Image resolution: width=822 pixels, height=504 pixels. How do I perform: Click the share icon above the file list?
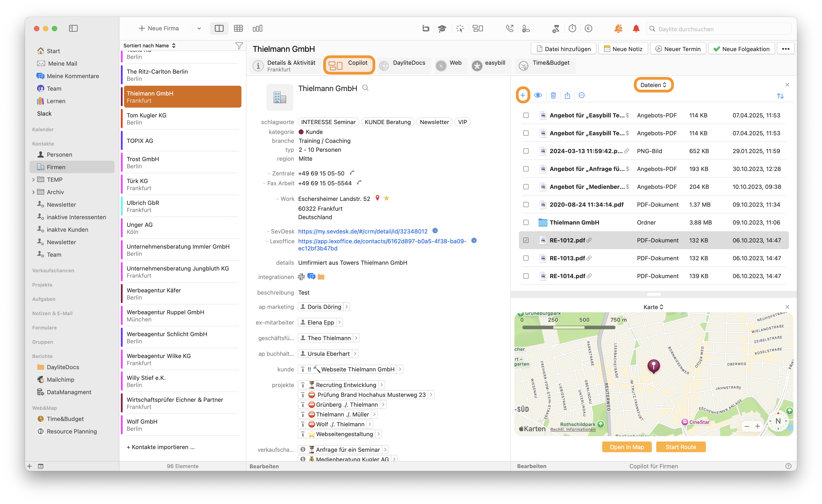click(567, 95)
